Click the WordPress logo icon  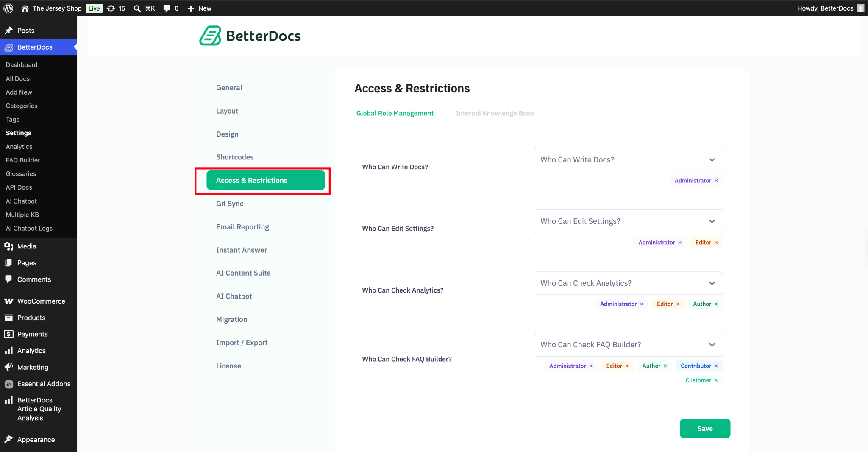tap(8, 8)
